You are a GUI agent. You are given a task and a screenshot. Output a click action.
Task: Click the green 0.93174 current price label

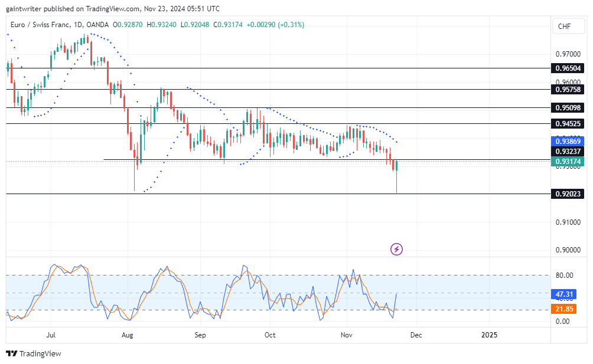point(568,162)
